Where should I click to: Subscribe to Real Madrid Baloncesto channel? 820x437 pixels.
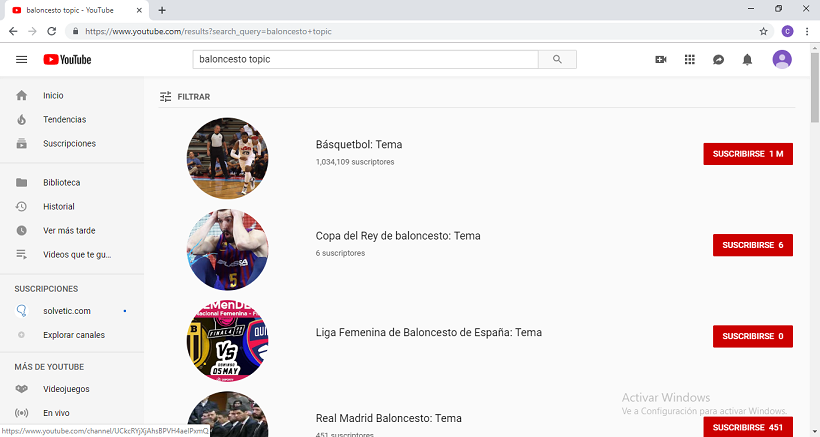[x=748, y=427]
